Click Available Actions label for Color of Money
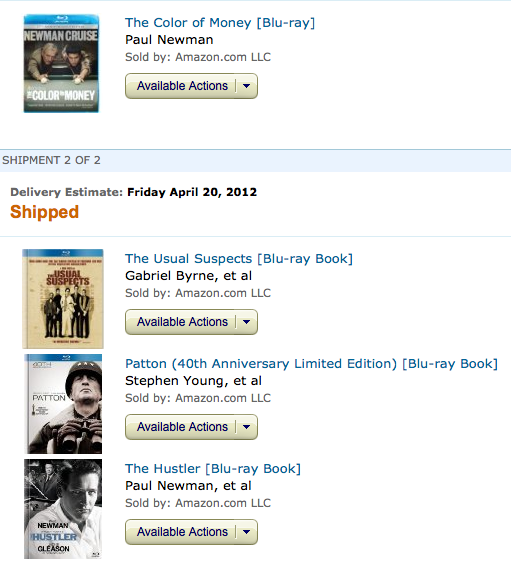Screen dimensions: 511x571 click(x=182, y=86)
